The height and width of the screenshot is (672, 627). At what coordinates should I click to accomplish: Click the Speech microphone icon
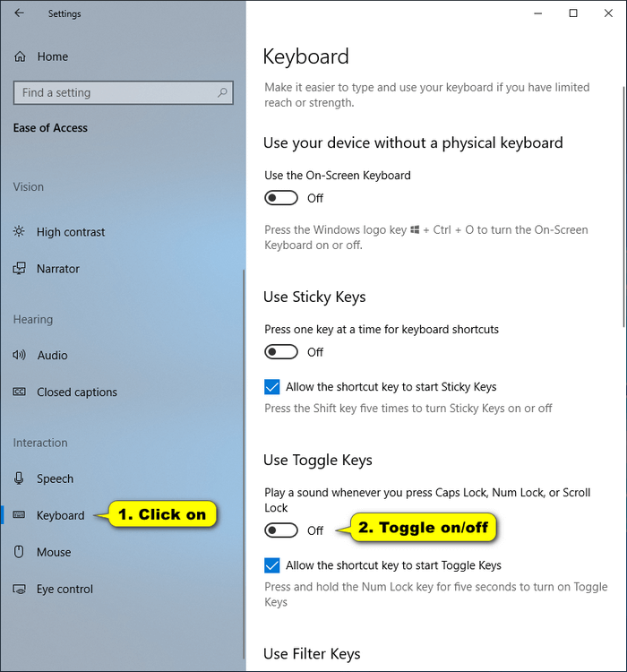coord(19,478)
